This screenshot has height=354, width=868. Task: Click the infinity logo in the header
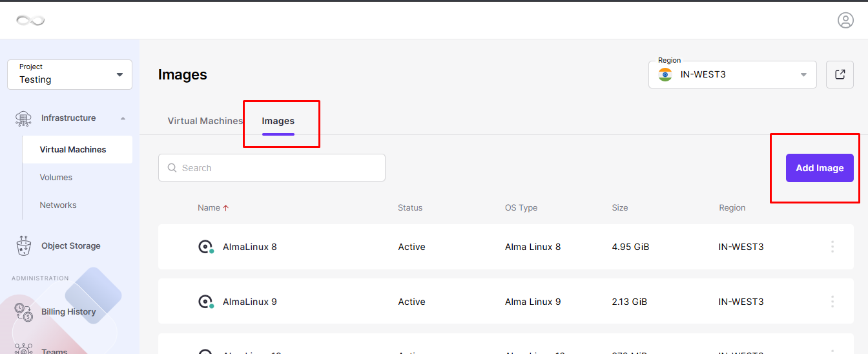[x=30, y=21]
